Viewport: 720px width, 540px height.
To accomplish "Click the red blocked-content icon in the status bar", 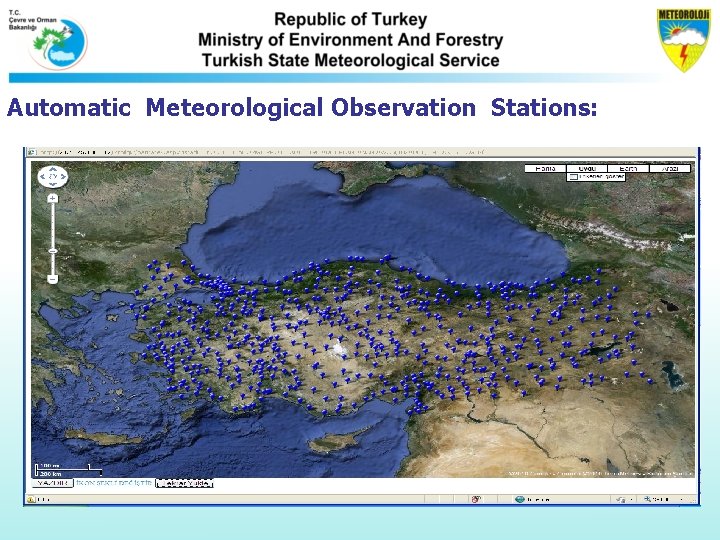I will pyautogui.click(x=476, y=499).
